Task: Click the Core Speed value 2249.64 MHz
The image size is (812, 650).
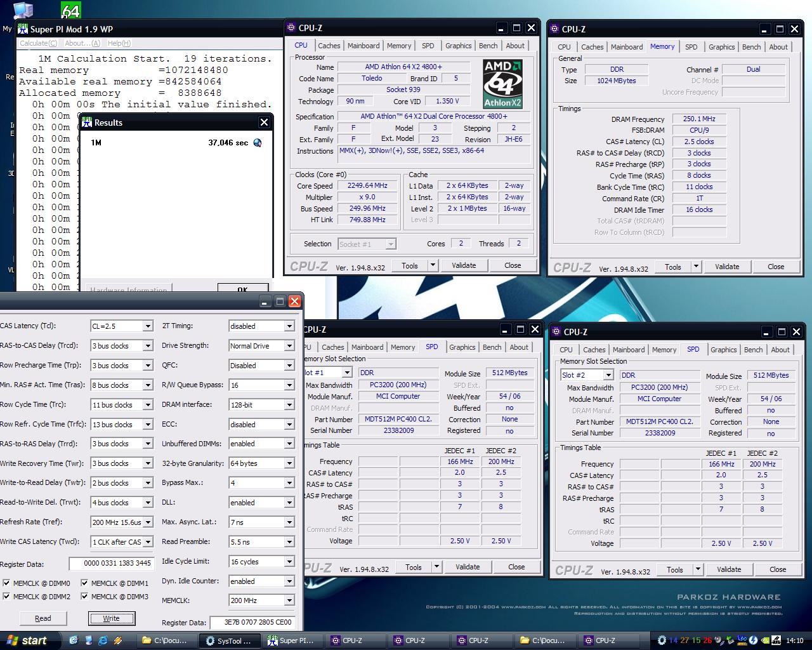Action: [x=367, y=186]
